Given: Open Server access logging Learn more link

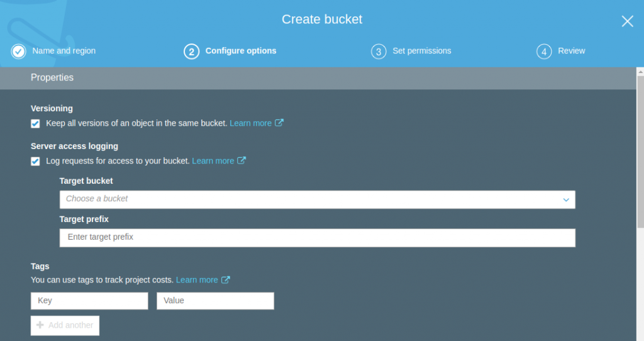Looking at the screenshot, I should coord(213,161).
